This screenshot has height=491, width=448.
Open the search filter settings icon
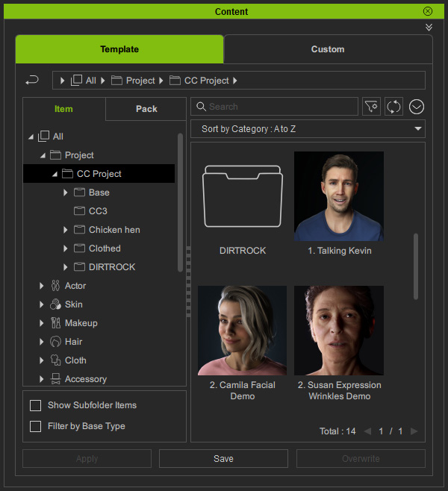click(x=371, y=107)
